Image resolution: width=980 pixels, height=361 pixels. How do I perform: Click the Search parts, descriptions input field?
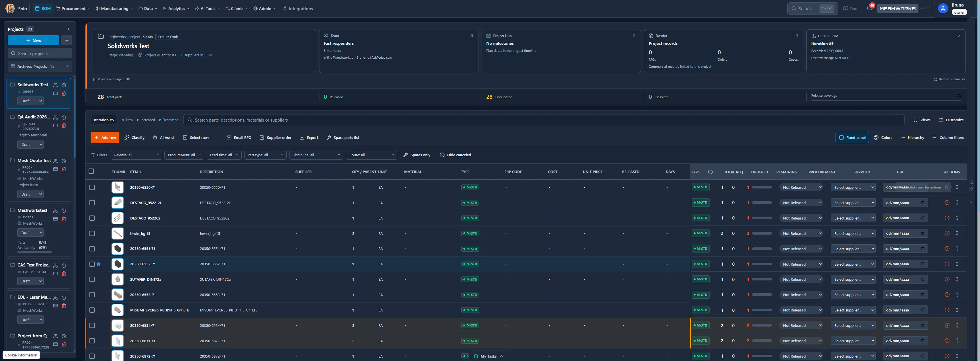point(544,120)
